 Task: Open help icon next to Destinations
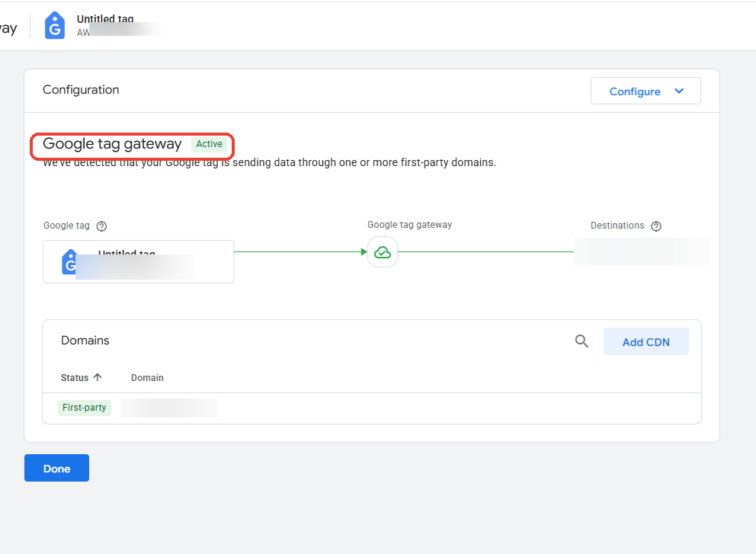click(655, 226)
